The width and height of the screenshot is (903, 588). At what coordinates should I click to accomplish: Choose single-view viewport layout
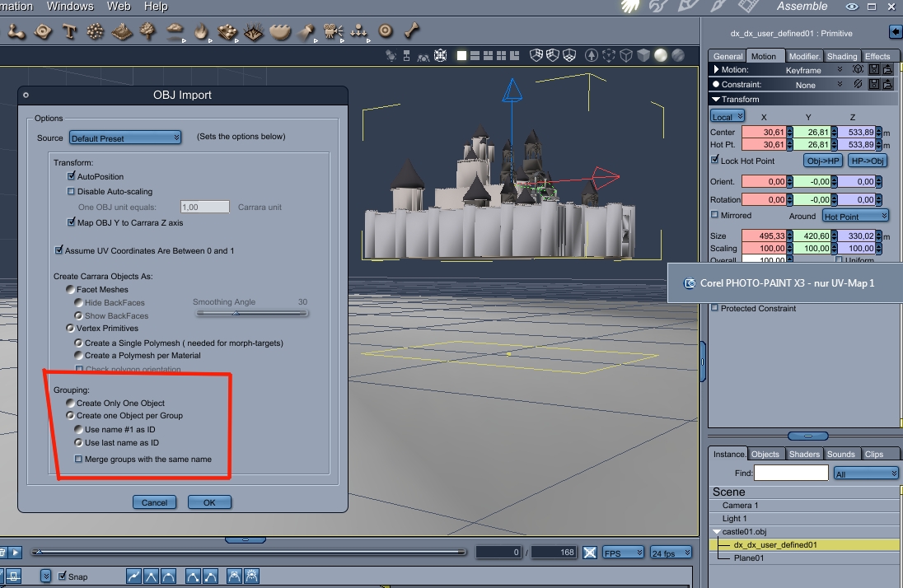461,55
